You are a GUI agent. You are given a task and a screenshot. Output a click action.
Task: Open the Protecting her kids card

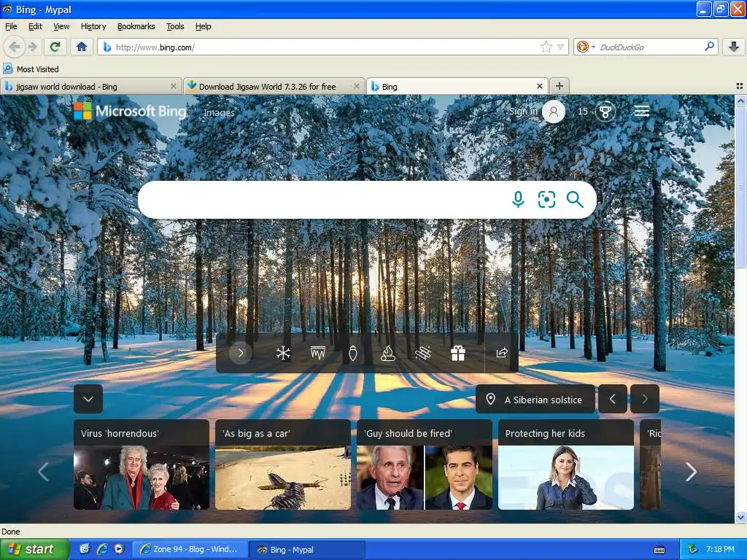566,464
